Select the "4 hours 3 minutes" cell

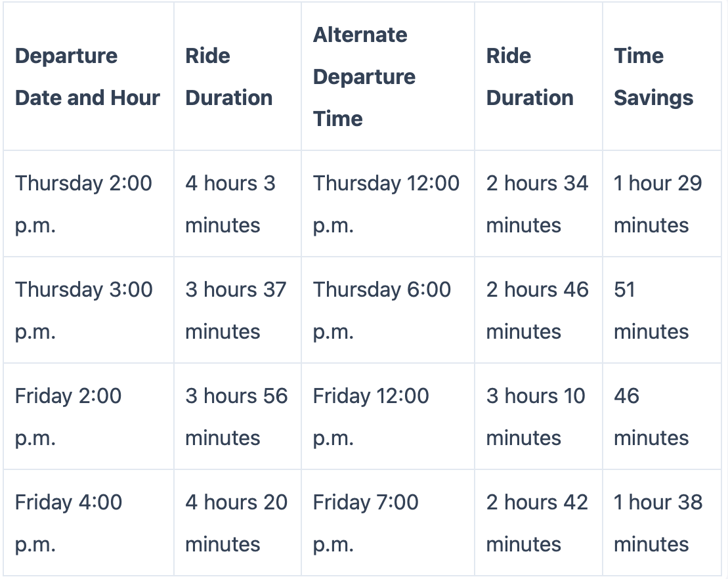tap(237, 204)
